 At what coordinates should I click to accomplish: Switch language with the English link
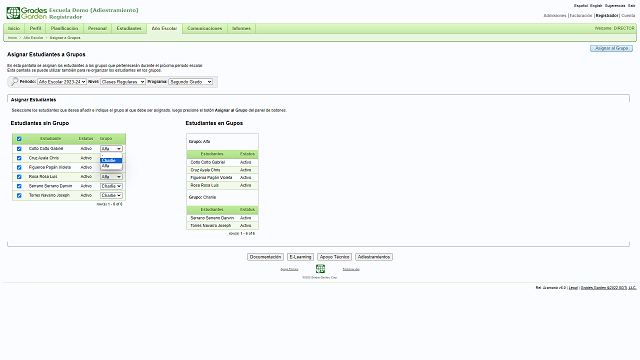point(596,6)
